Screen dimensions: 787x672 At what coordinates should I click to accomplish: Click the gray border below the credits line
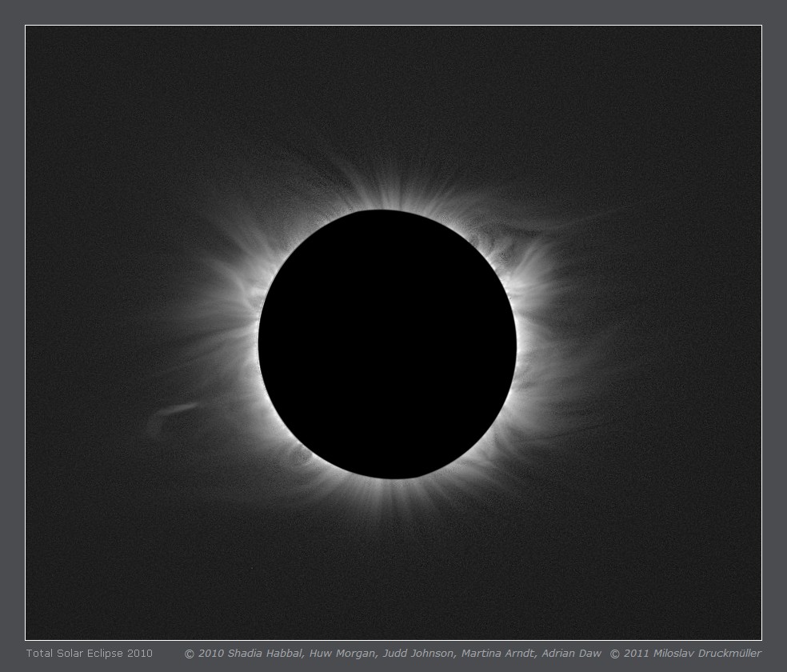[393, 666]
